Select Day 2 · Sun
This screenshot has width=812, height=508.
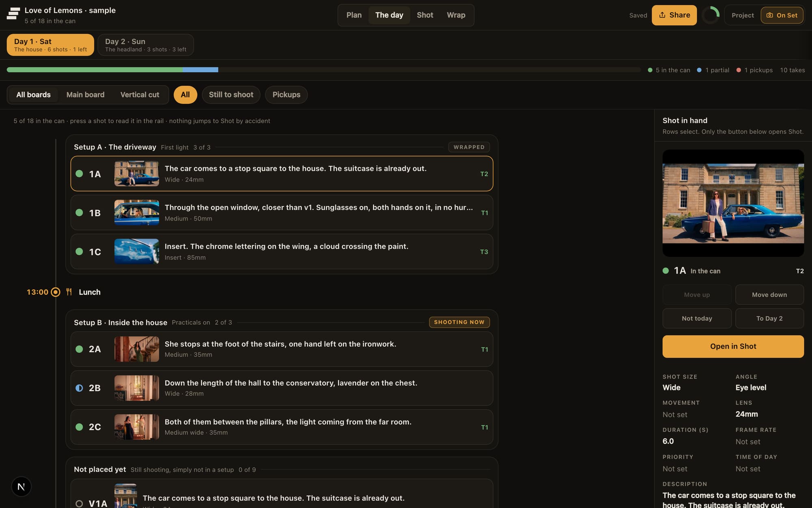145,45
